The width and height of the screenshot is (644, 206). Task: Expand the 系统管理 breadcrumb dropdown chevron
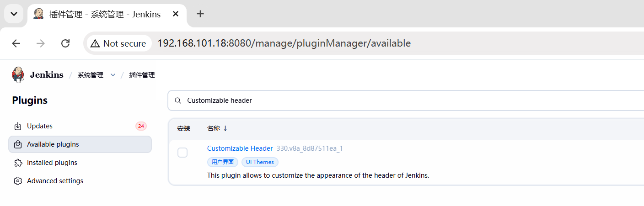[x=113, y=75]
